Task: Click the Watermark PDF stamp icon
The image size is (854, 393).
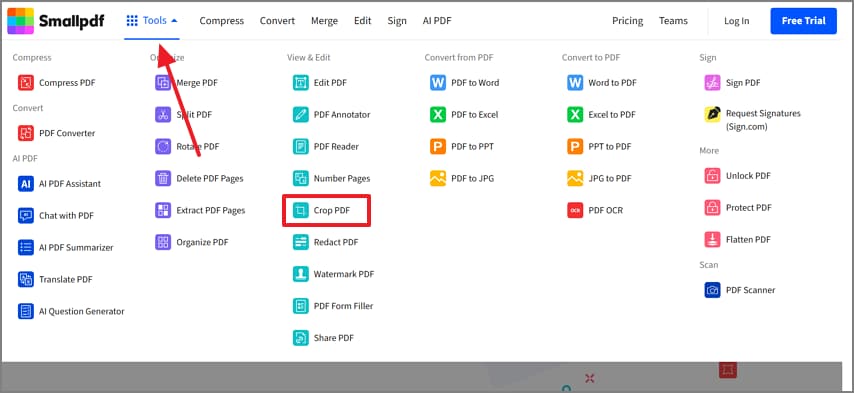Action: [x=301, y=274]
